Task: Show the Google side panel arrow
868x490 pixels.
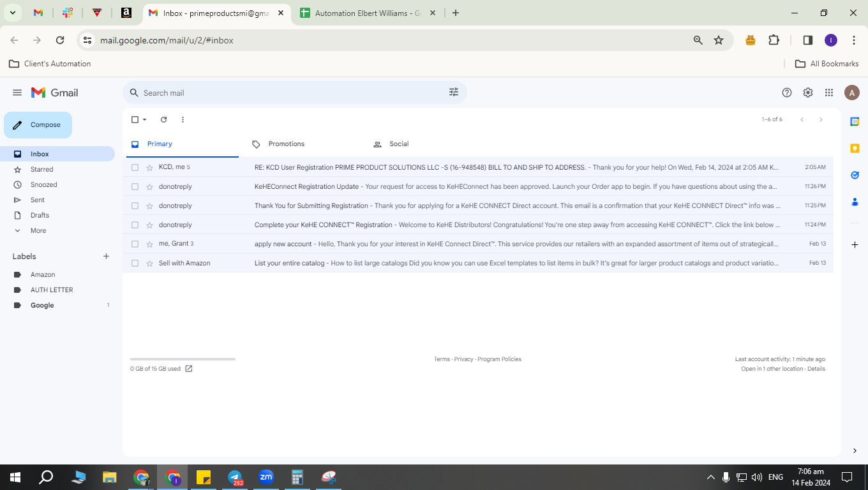Action: click(x=855, y=450)
